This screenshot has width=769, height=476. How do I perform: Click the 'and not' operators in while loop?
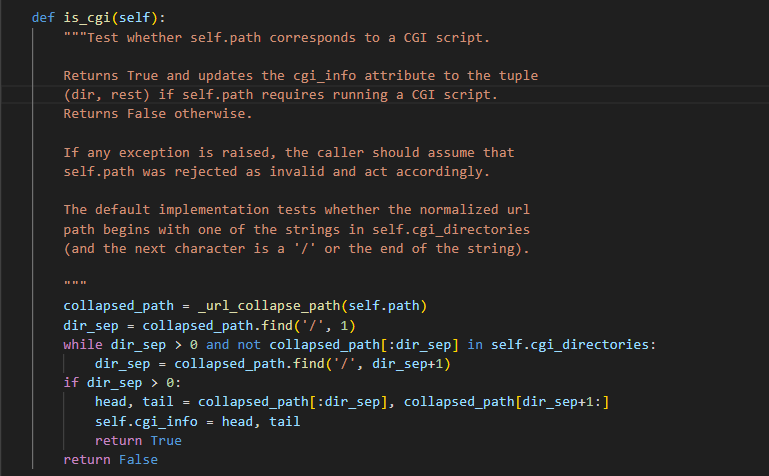(233, 345)
